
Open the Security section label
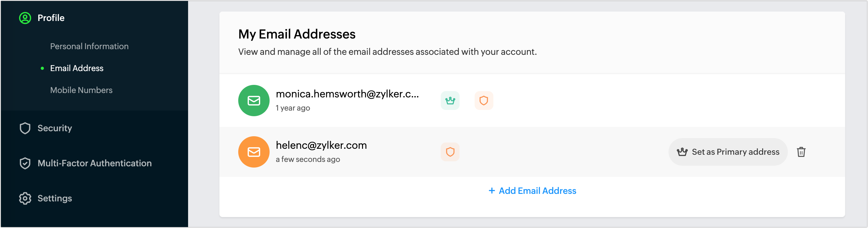pos(55,128)
